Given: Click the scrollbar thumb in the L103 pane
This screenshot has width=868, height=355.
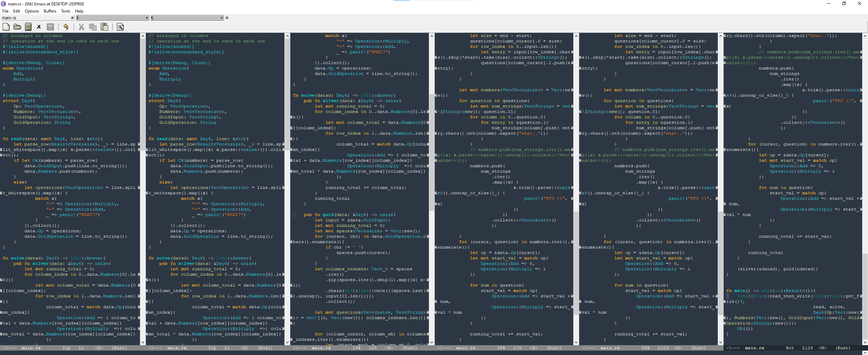Looking at the screenshot, I should click(x=721, y=263).
